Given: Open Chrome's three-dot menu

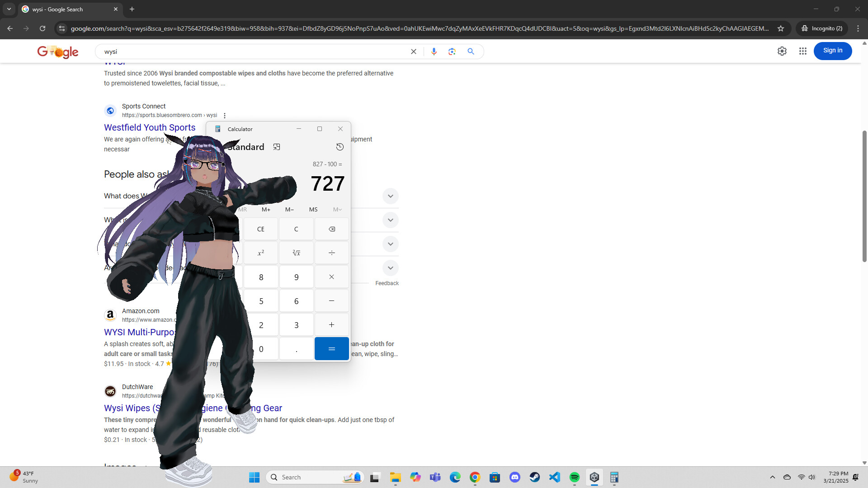Looking at the screenshot, I should (x=858, y=28).
